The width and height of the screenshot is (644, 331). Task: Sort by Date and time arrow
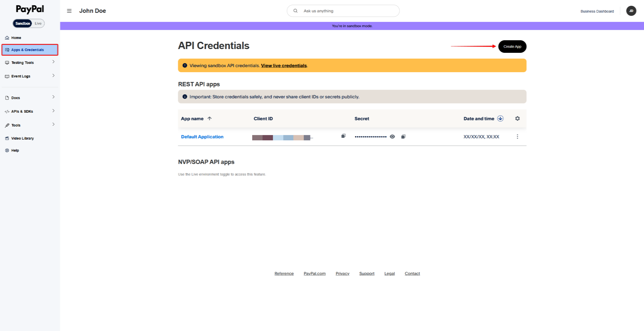[x=500, y=118]
